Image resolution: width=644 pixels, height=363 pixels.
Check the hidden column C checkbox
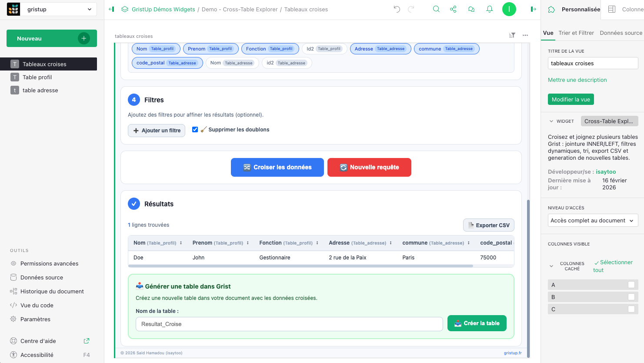[x=631, y=309]
